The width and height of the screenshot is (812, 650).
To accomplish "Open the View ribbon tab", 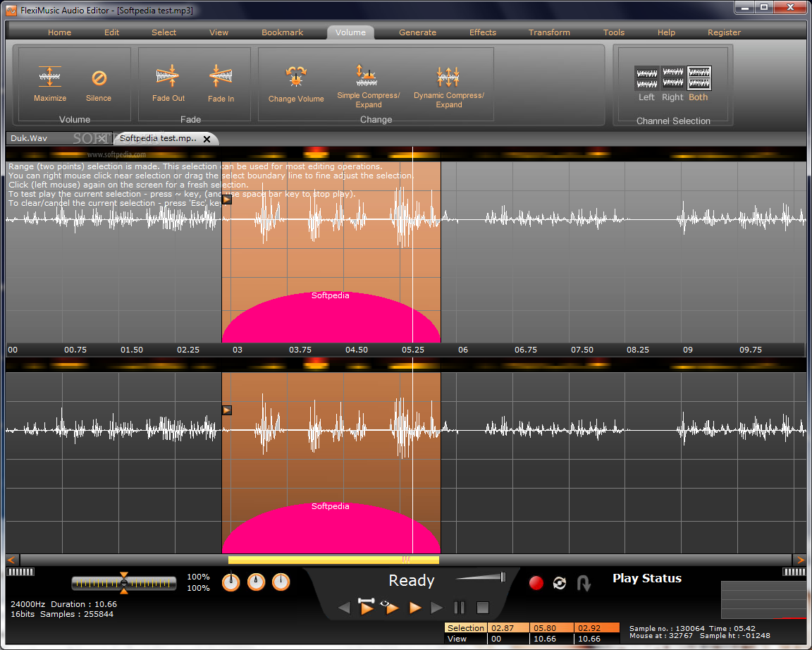I will (x=219, y=32).
